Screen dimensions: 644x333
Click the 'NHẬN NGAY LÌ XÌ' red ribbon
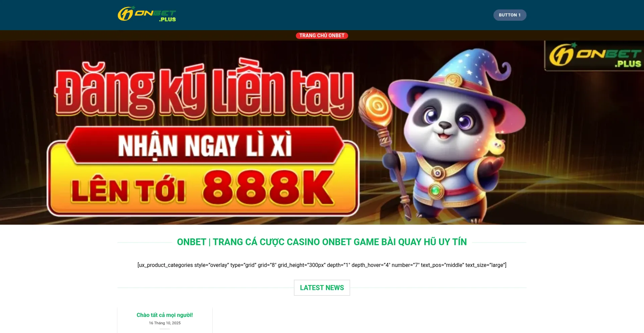[x=205, y=145]
